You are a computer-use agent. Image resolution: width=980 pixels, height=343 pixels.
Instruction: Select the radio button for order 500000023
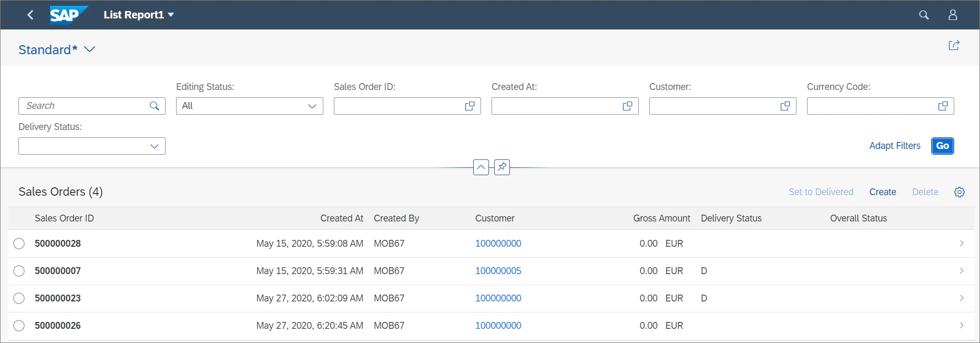[19, 298]
